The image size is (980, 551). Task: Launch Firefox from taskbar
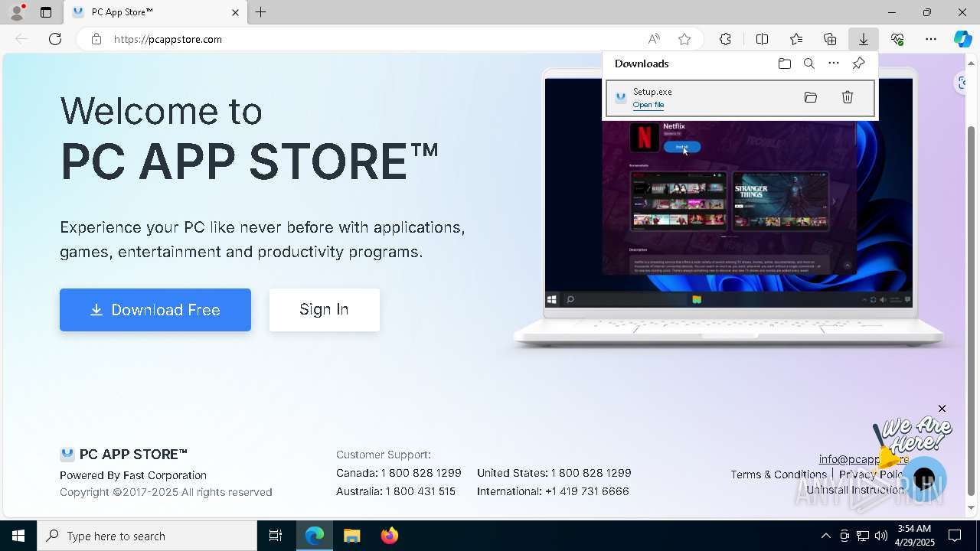390,536
